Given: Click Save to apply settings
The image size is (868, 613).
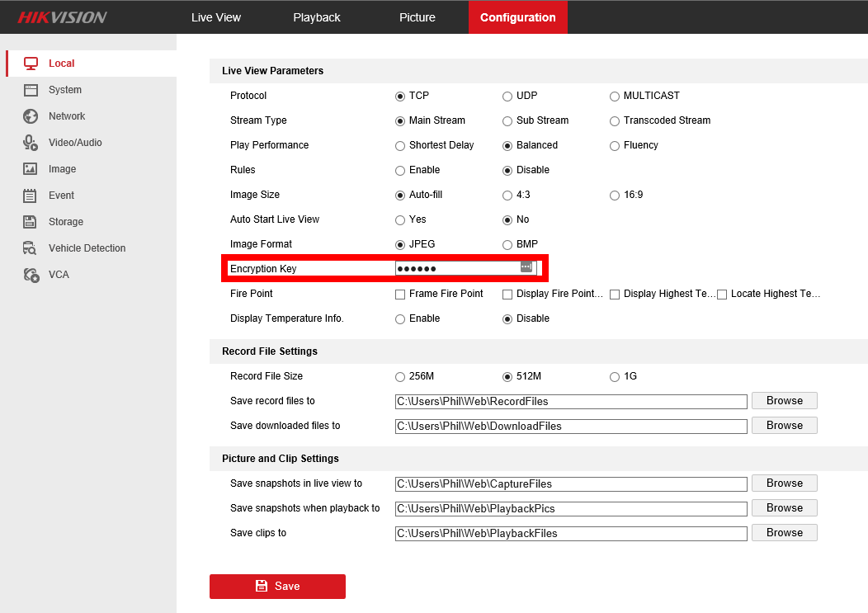Looking at the screenshot, I should [277, 587].
